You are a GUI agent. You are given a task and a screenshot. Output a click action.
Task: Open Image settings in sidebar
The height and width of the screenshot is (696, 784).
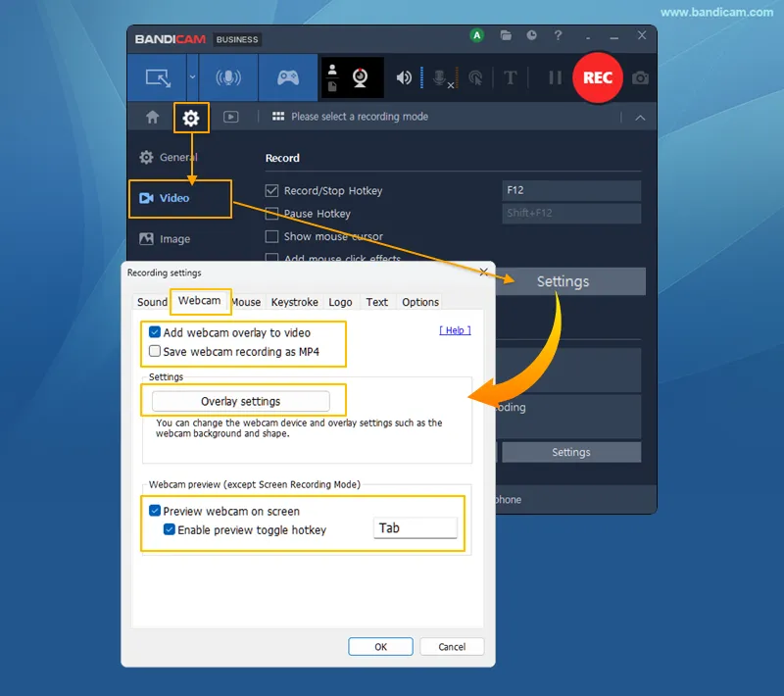pyautogui.click(x=165, y=239)
